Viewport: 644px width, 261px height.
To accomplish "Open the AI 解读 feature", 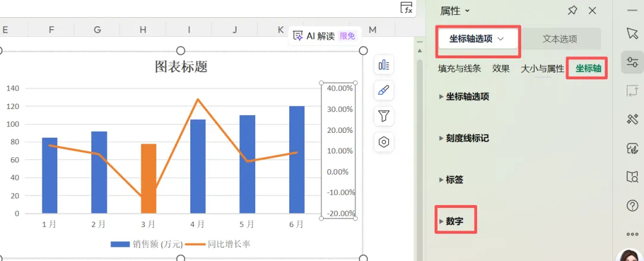I will point(324,36).
